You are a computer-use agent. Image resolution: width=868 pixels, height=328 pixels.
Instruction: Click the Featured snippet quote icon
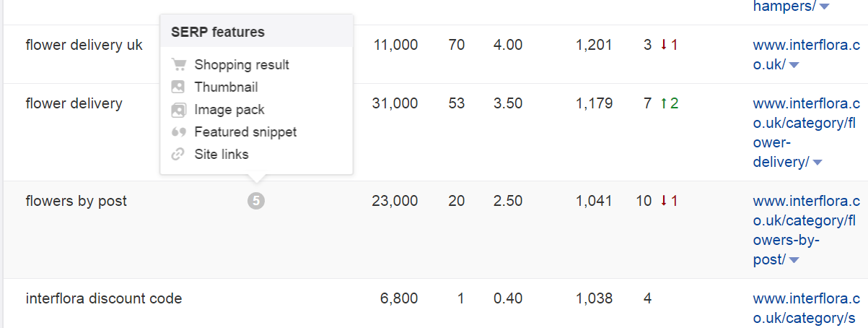click(178, 132)
